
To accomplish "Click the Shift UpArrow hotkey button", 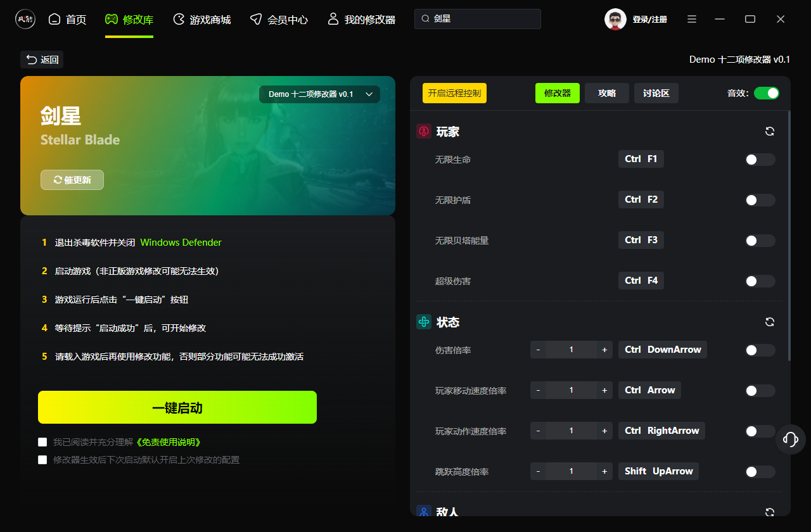I will point(658,471).
